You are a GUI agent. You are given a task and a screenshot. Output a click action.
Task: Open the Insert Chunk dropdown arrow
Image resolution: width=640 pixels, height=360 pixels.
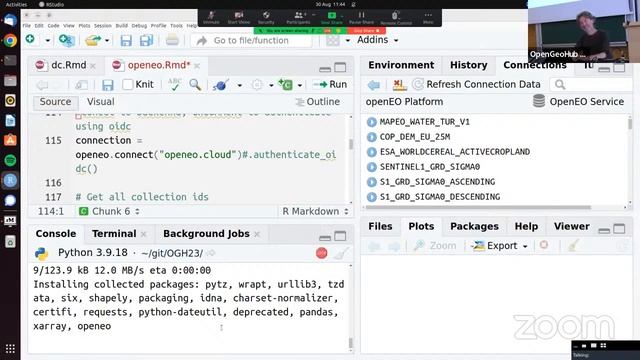point(300,85)
